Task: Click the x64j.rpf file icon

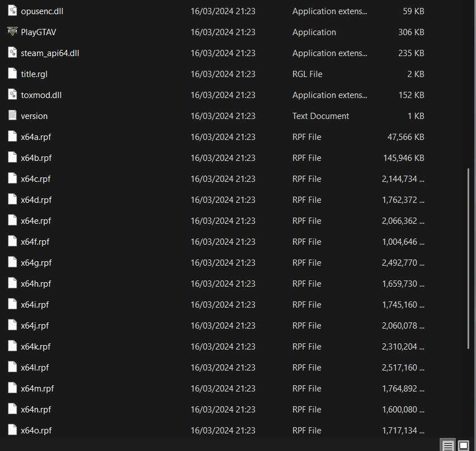Action: click(12, 325)
